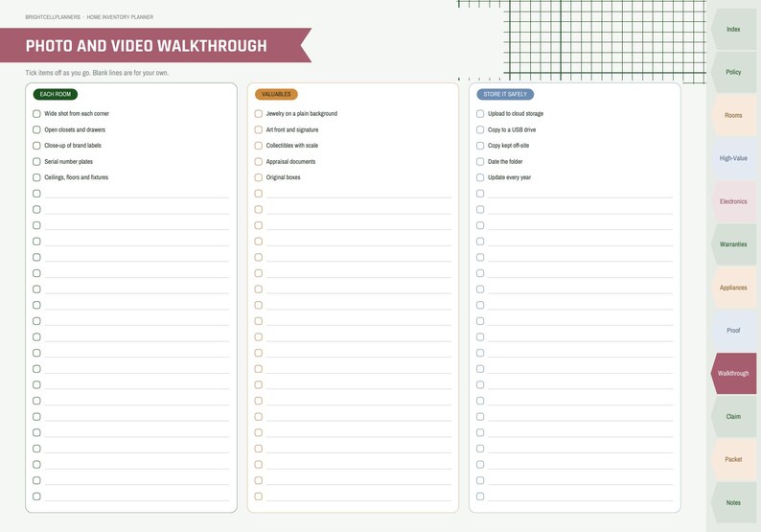Image resolution: width=761 pixels, height=532 pixels.
Task: Open the Appliances tab
Action: coord(733,288)
